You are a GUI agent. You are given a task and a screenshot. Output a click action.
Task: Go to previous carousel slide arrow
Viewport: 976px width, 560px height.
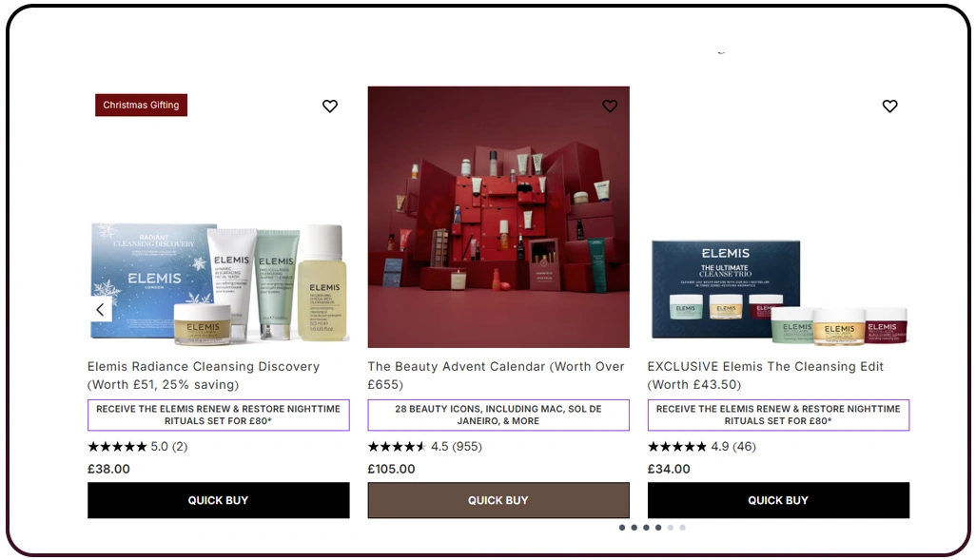tap(100, 309)
